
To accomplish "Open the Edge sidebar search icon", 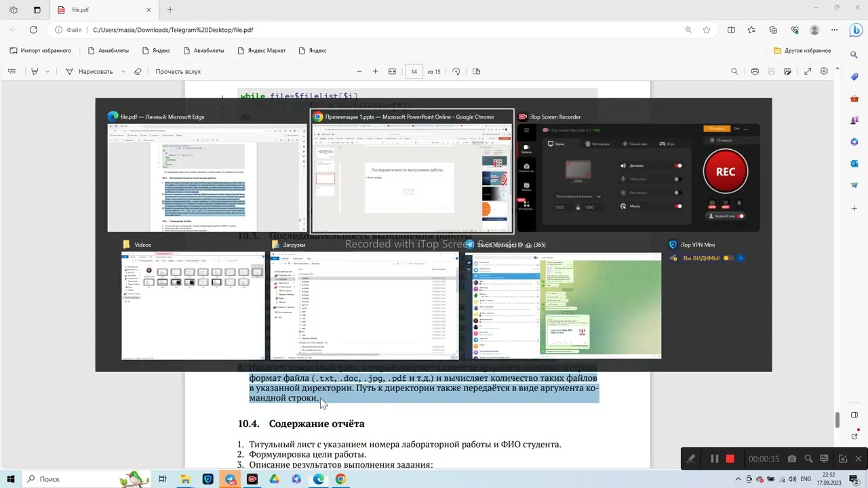I will click(x=855, y=54).
